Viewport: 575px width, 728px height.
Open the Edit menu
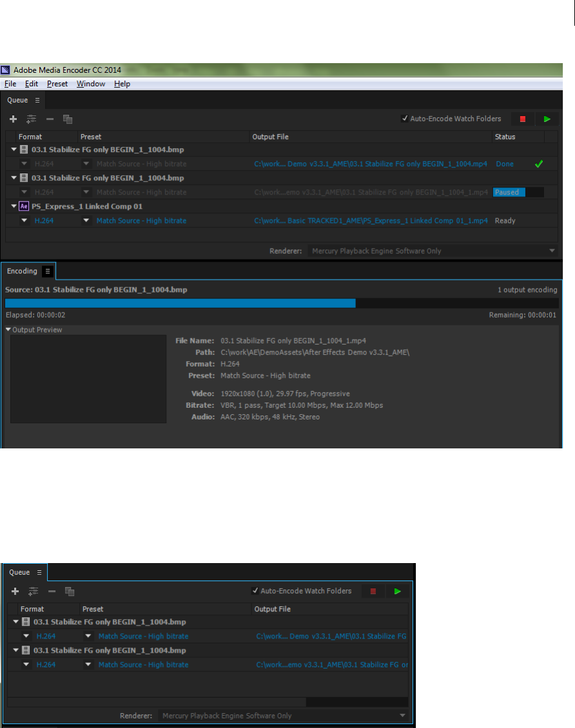click(32, 84)
